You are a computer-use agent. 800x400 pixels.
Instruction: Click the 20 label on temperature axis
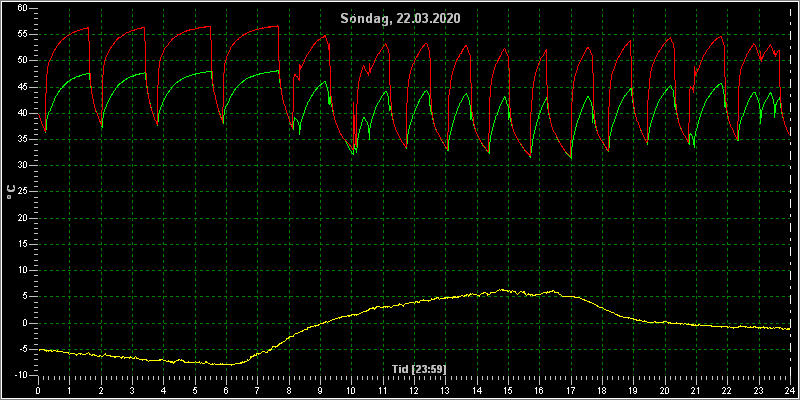pyautogui.click(x=22, y=218)
